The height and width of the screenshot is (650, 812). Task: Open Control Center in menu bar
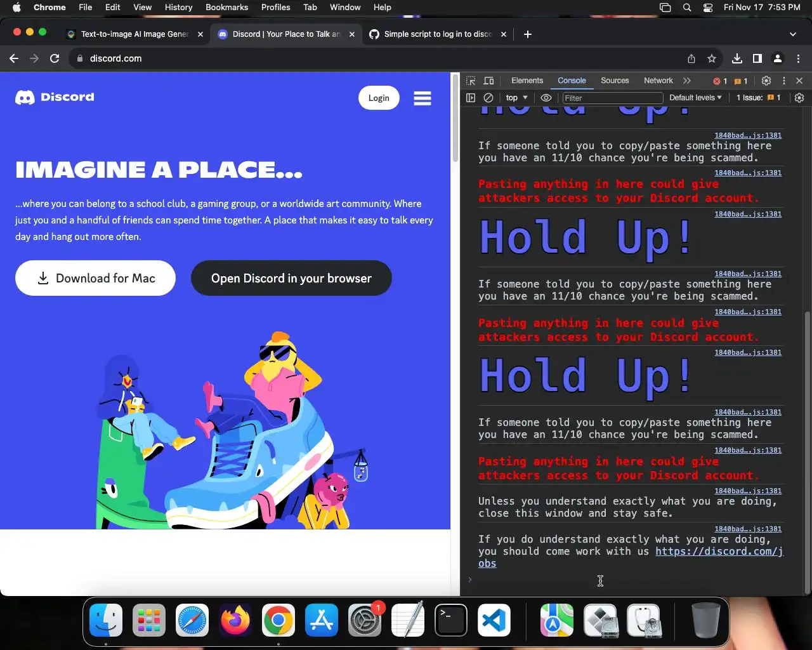(x=708, y=8)
